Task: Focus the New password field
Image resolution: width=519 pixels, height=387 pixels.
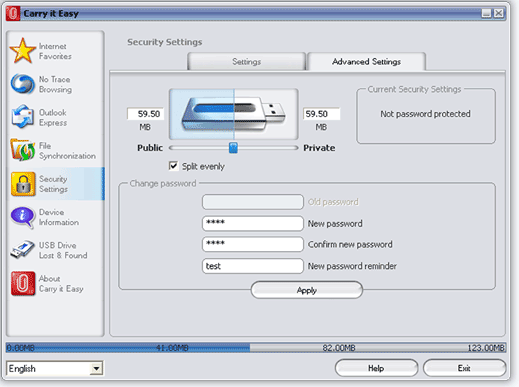Action: [253, 223]
